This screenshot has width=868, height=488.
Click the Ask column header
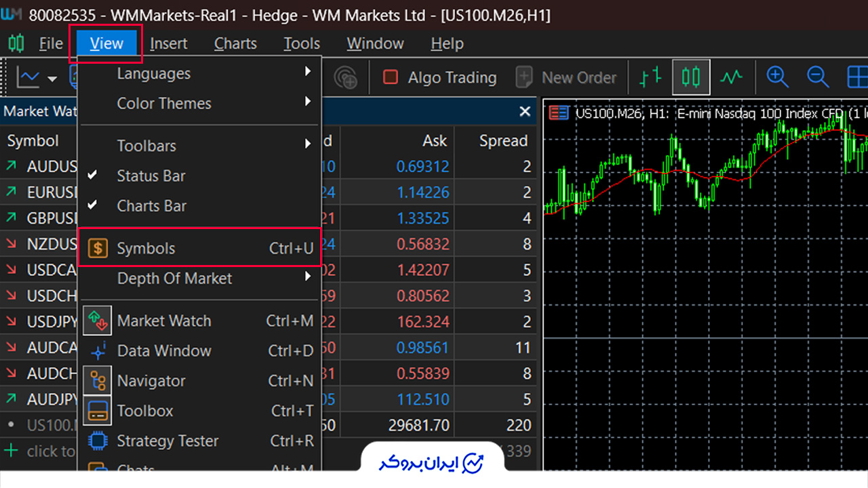435,140
